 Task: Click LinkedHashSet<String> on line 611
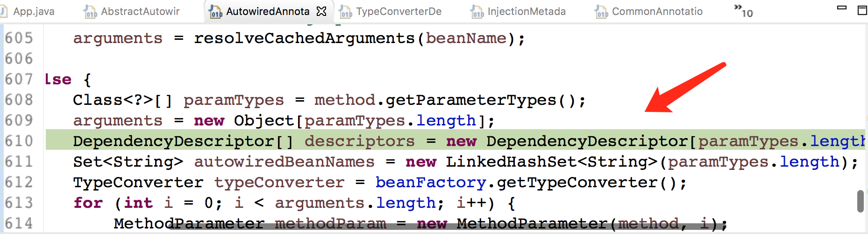(552, 162)
